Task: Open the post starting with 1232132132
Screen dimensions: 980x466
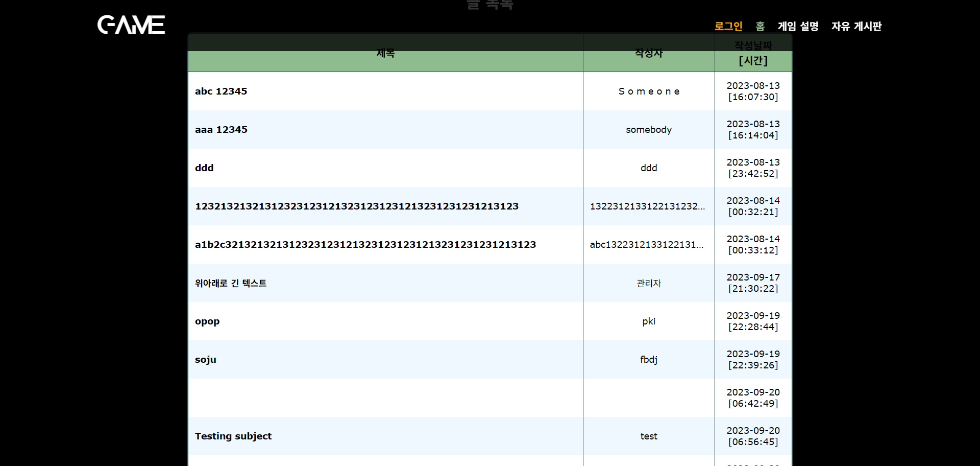Action: coord(356,206)
